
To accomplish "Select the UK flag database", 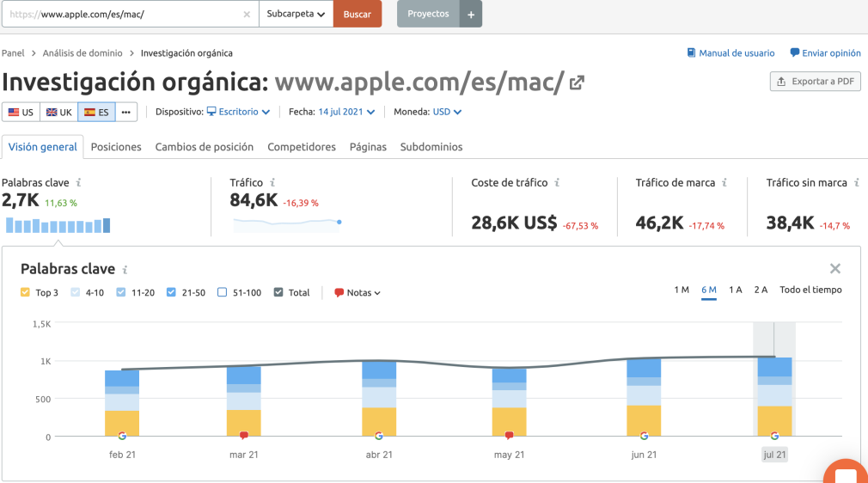I will (58, 112).
